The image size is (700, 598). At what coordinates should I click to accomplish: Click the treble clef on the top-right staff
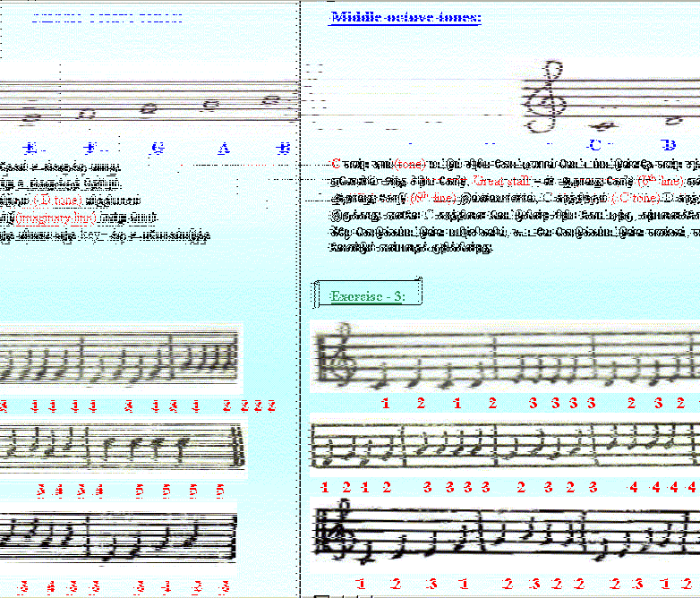tap(544, 97)
